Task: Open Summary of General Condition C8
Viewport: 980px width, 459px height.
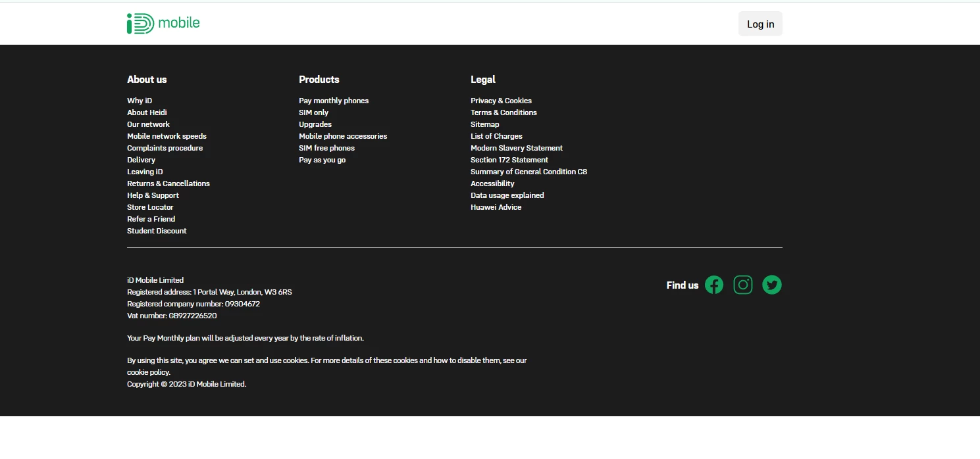Action: pos(529,172)
